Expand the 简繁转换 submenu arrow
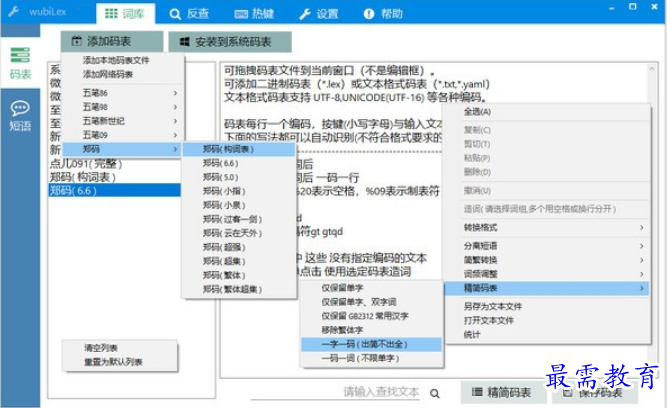 point(641,260)
